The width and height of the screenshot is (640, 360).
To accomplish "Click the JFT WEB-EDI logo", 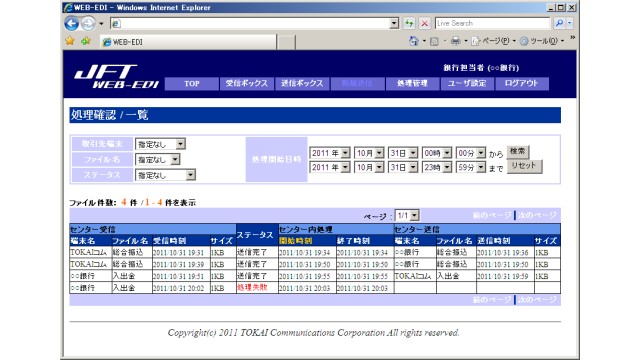I will (x=116, y=76).
